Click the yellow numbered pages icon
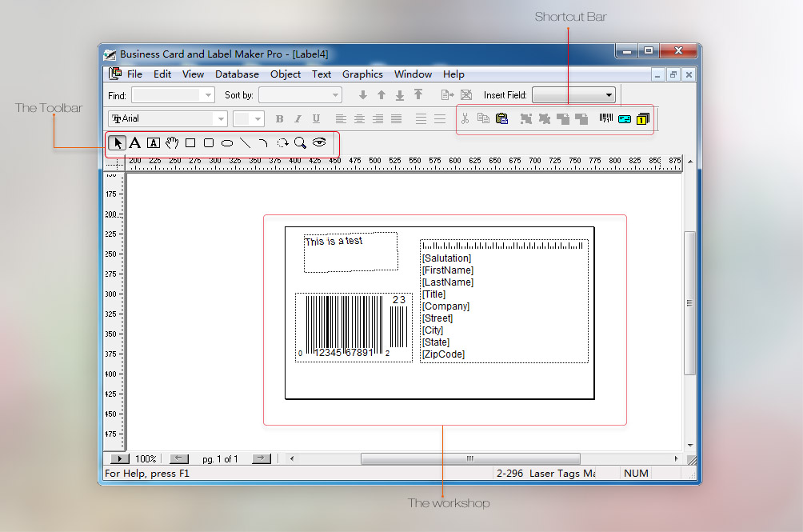This screenshot has height=532, width=803. point(643,118)
